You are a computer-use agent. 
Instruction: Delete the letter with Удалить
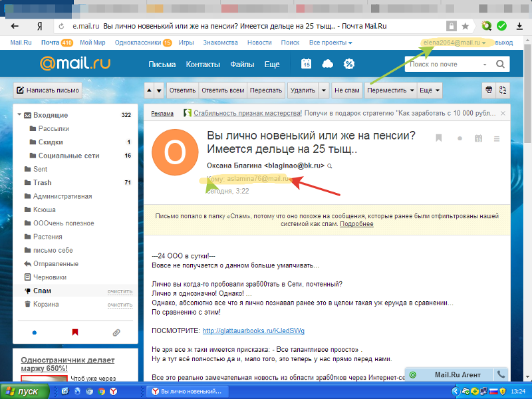303,90
